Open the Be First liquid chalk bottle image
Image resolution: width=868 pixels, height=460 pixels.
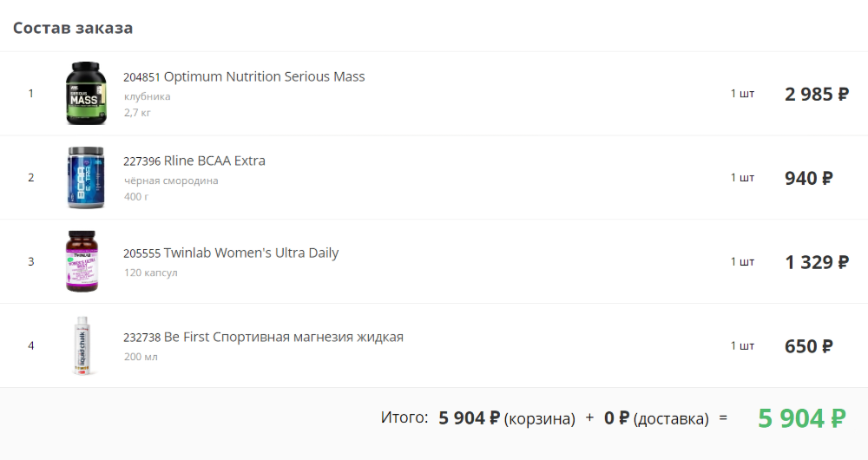[x=82, y=345]
